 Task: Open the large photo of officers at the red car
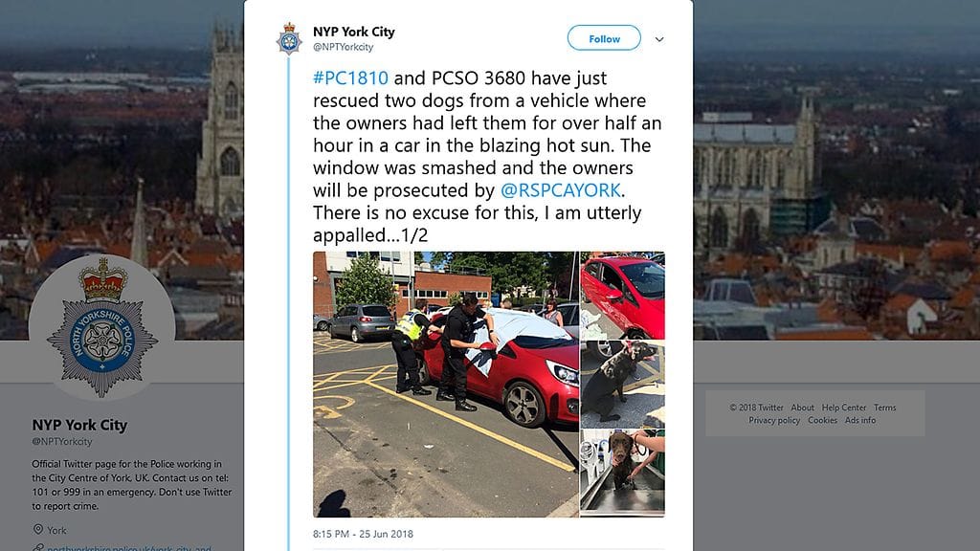click(446, 385)
